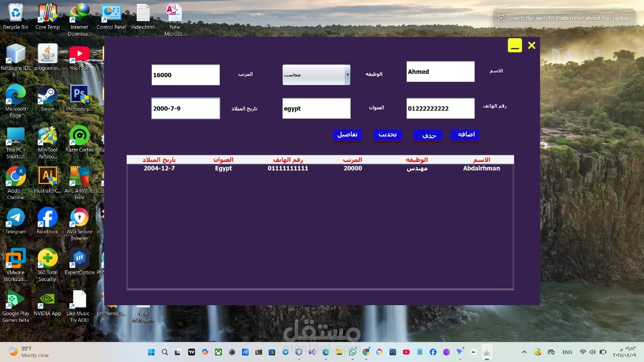Click the birth date field 2000-7-9

(186, 108)
